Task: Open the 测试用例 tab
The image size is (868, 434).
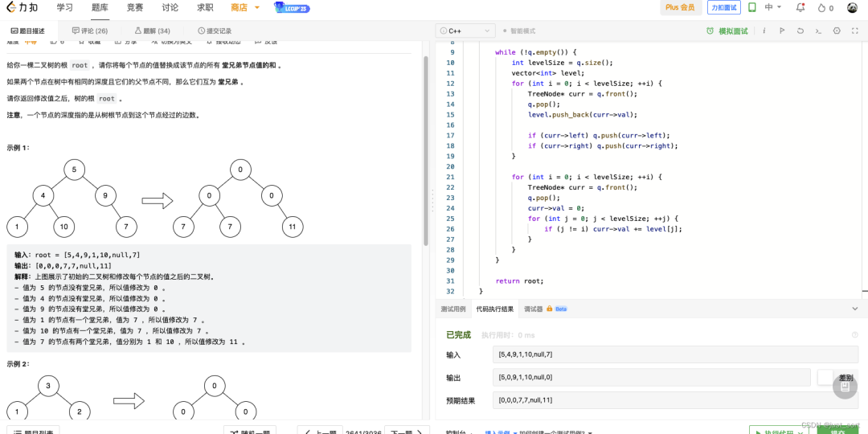Action: 453,308
